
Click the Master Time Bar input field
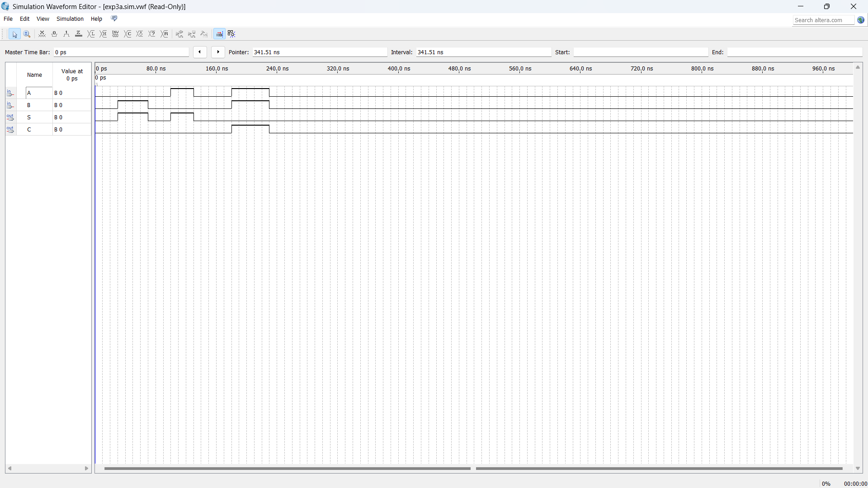121,52
